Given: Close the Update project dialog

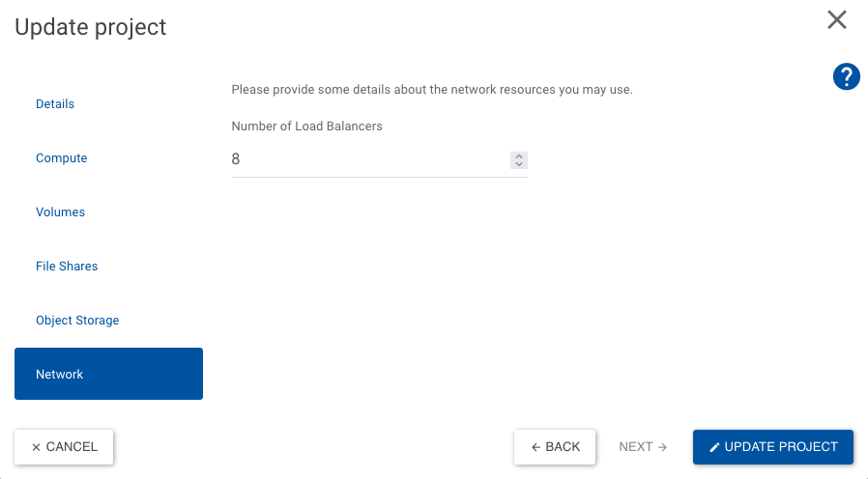Looking at the screenshot, I should (x=837, y=19).
